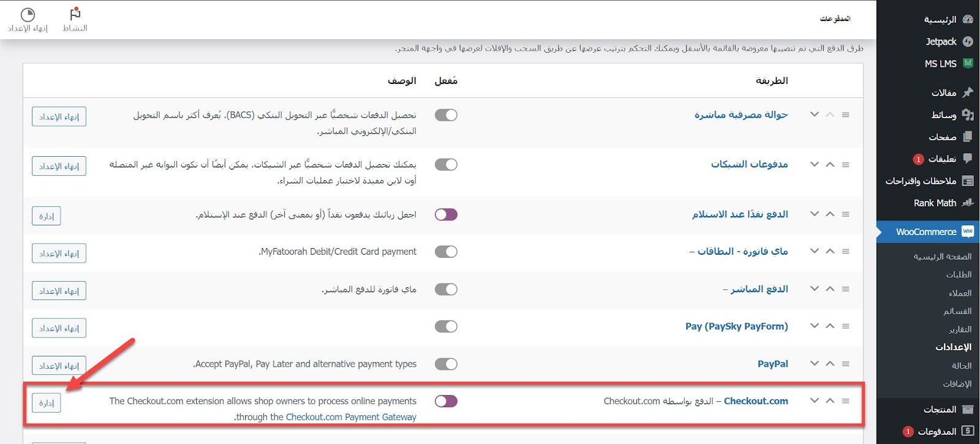Move Checkout.com row up with arrow

click(830, 401)
